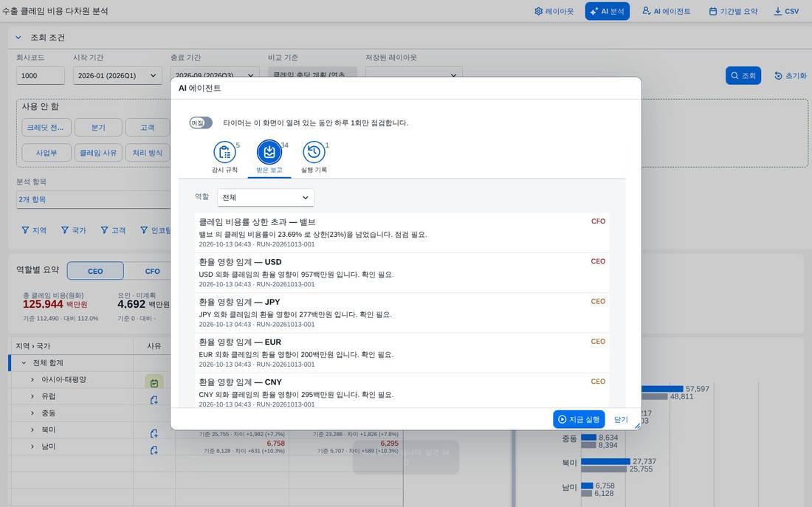The height and width of the screenshot is (507, 812).
Task: Click the dialog resize handle corner
Action: [x=638, y=426]
